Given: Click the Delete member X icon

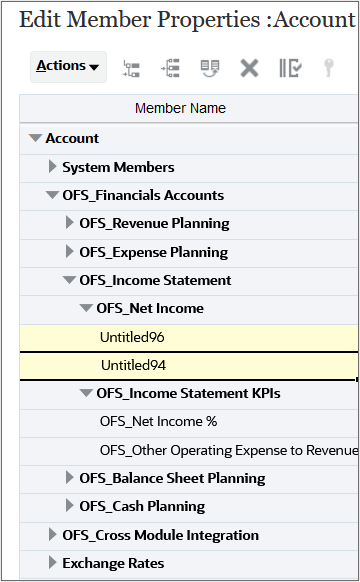Looking at the screenshot, I should pos(249,68).
